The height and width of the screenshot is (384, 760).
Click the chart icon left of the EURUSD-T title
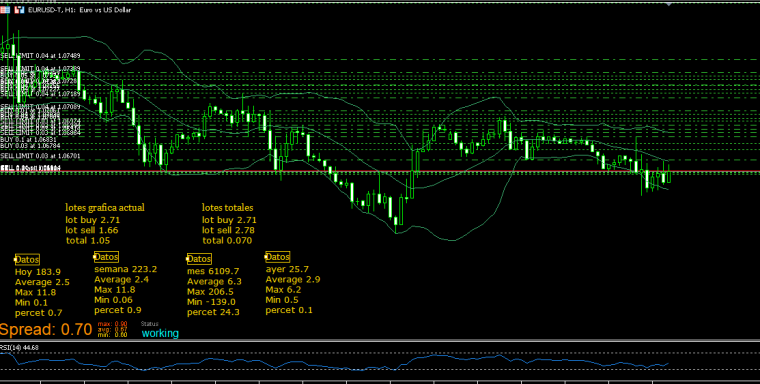point(4,10)
